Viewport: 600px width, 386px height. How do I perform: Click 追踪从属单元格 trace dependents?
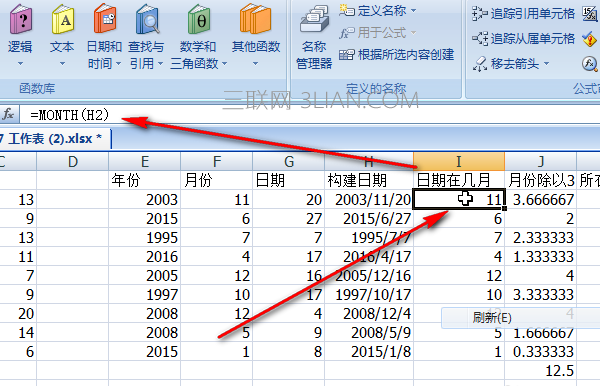point(523,38)
